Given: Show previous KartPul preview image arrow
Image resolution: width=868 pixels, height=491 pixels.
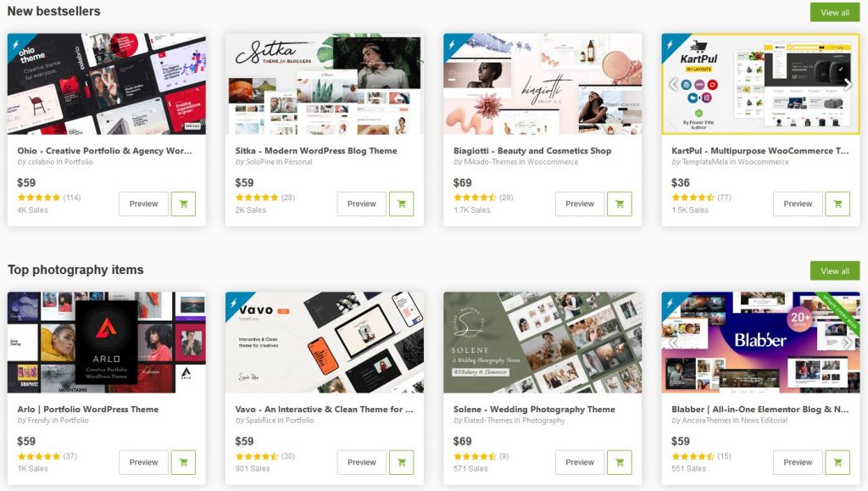Looking at the screenshot, I should click(x=673, y=84).
